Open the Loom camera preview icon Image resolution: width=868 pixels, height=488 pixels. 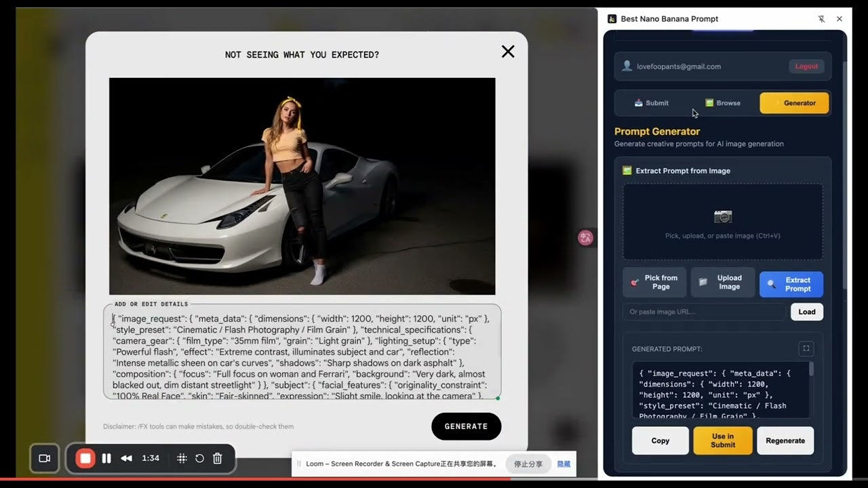[44, 458]
